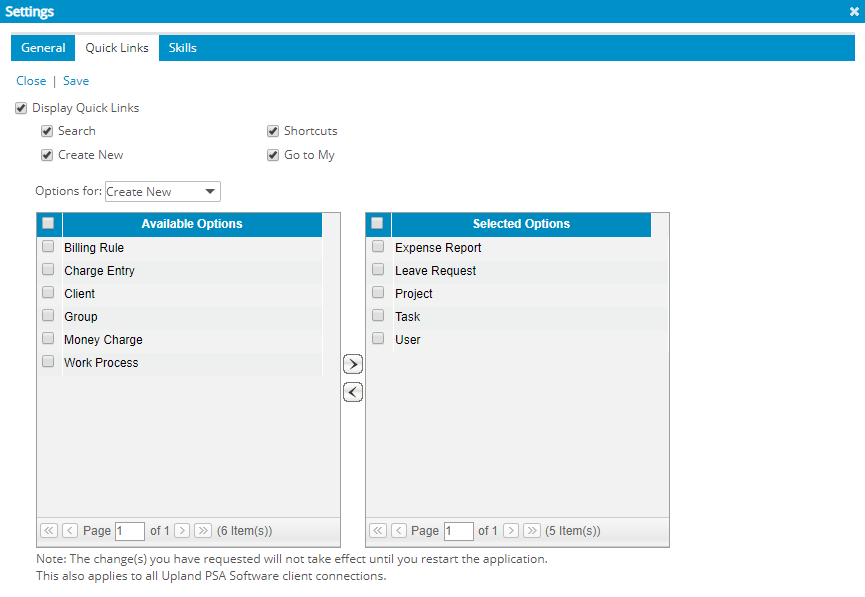This screenshot has width=865, height=597.
Task: Go to next page in Selected Options
Action: (511, 531)
